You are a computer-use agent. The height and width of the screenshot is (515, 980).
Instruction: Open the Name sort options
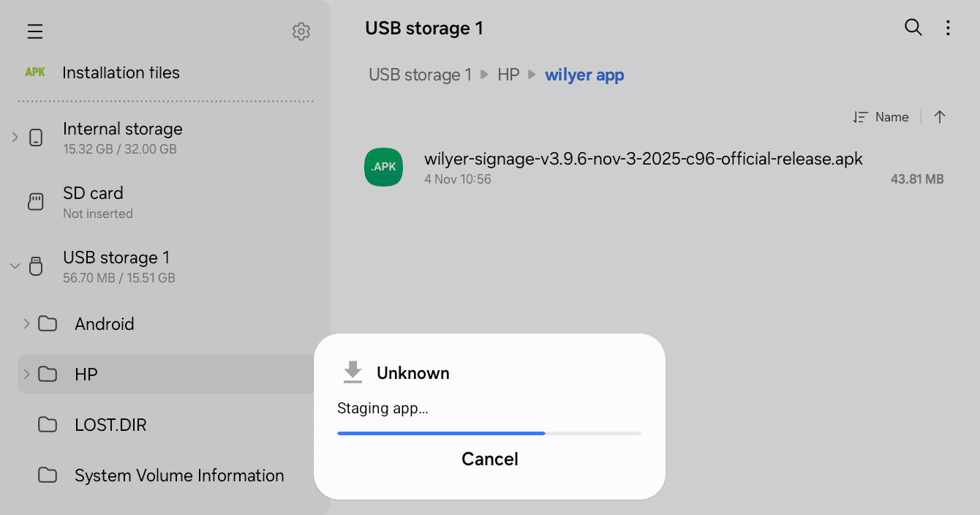pos(881,117)
